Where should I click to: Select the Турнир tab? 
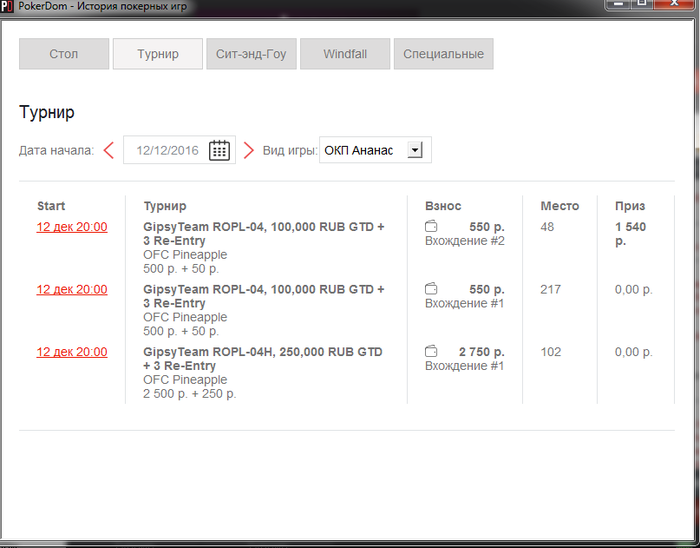click(158, 54)
